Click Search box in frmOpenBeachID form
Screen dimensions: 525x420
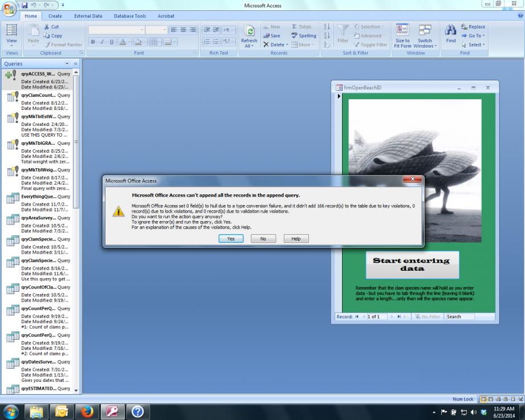point(460,317)
